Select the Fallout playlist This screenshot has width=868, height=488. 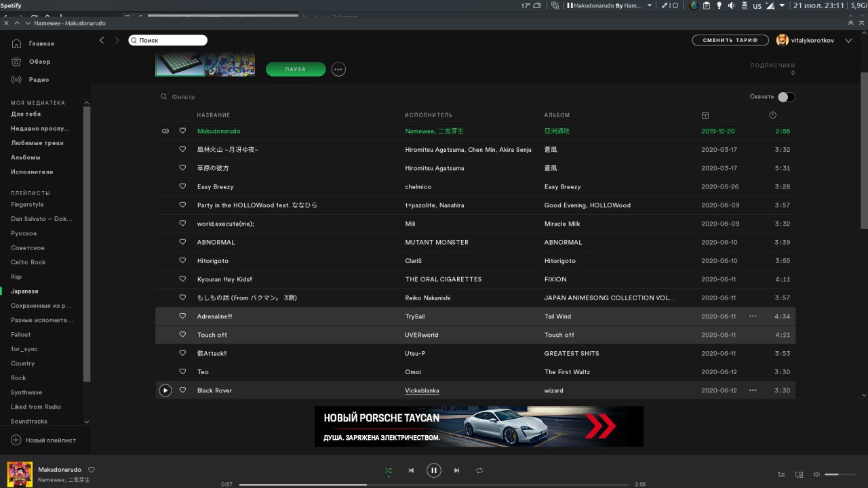point(20,335)
